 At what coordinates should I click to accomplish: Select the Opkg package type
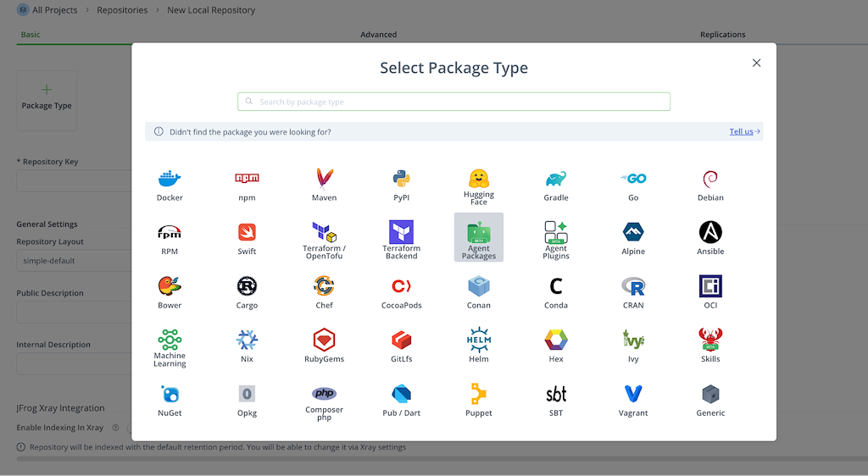pyautogui.click(x=247, y=401)
